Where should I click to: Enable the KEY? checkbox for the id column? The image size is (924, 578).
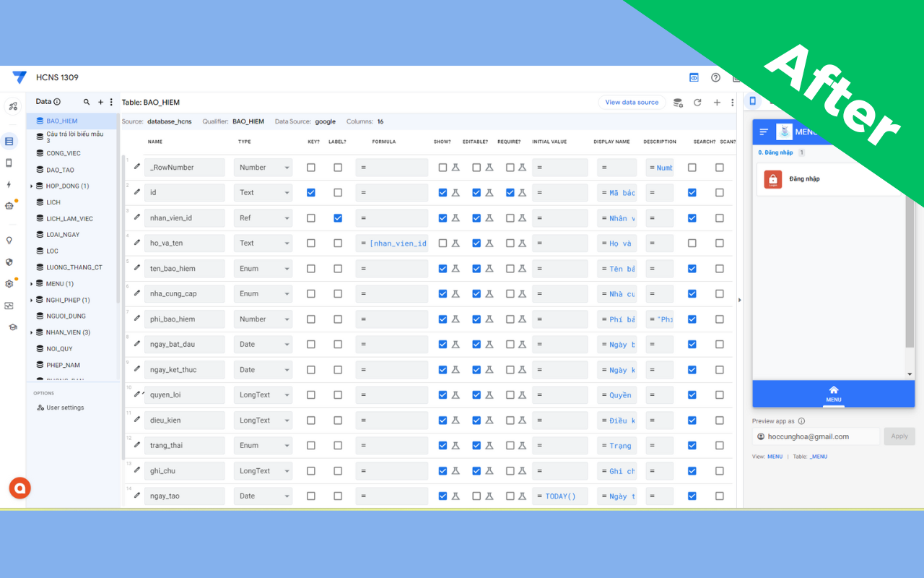click(311, 192)
